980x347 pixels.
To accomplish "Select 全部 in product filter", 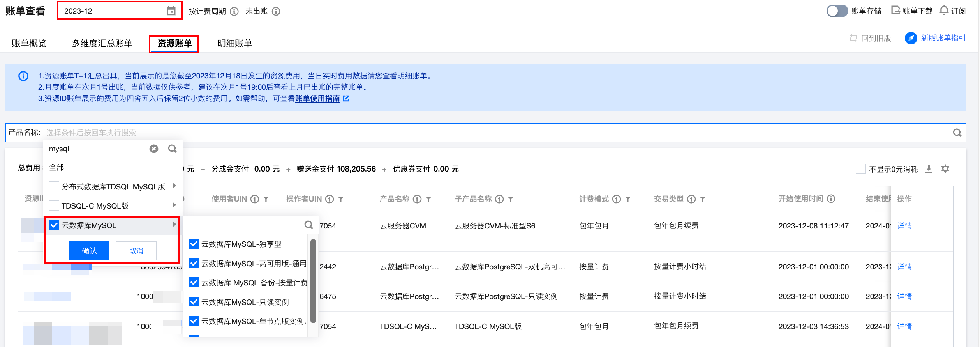I will [x=56, y=167].
